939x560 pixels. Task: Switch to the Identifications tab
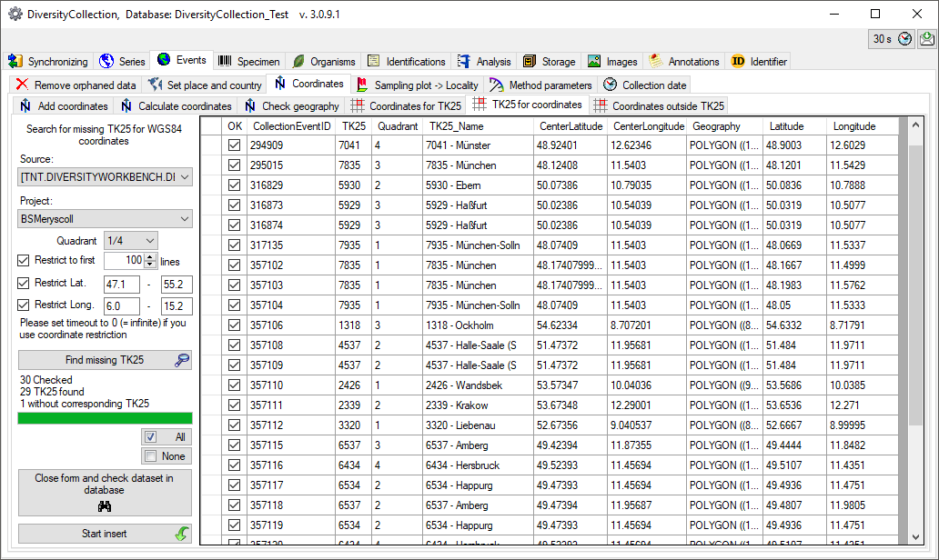click(408, 61)
